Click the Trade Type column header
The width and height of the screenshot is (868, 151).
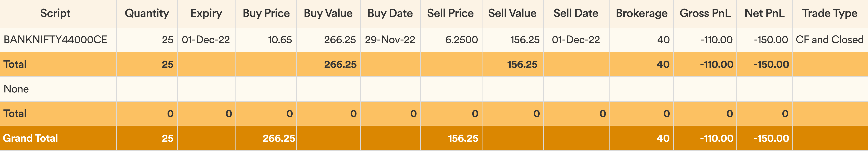point(830,13)
